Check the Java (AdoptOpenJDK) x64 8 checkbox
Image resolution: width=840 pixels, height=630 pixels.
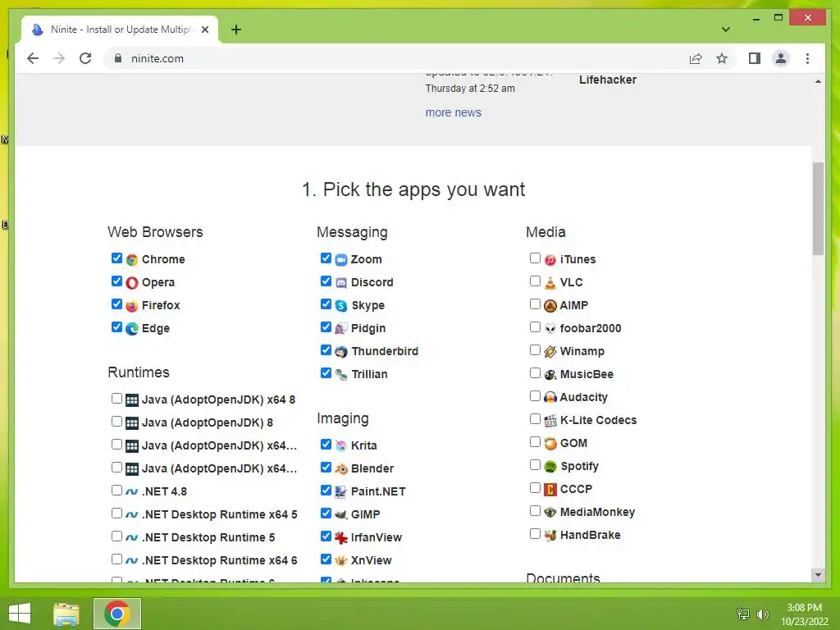[116, 398]
